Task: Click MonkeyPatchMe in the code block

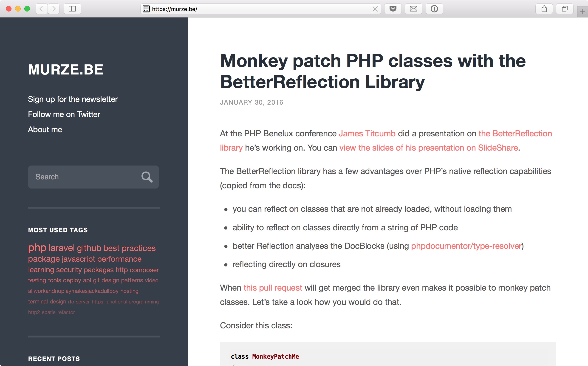Action: point(276,357)
